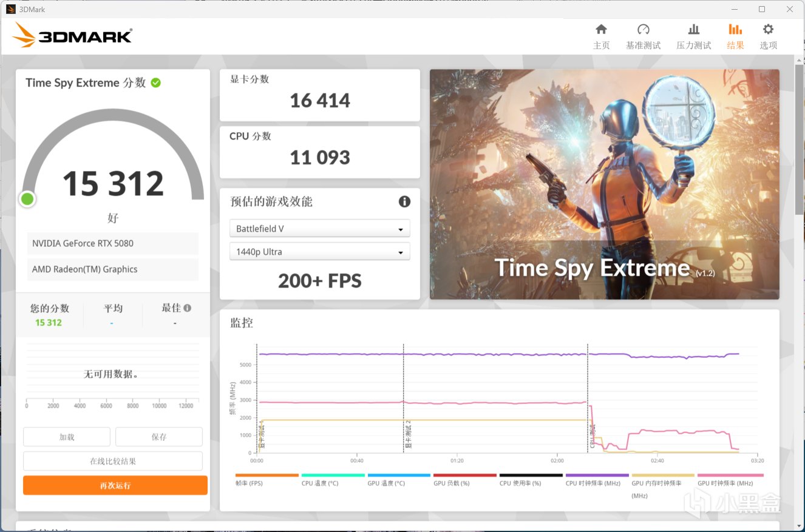805x532 pixels.
Task: Click the 200+ FPS estimate text
Action: coord(320,281)
